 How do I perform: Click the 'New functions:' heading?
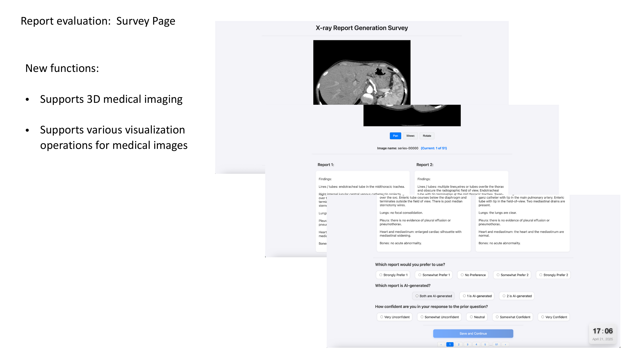point(62,68)
